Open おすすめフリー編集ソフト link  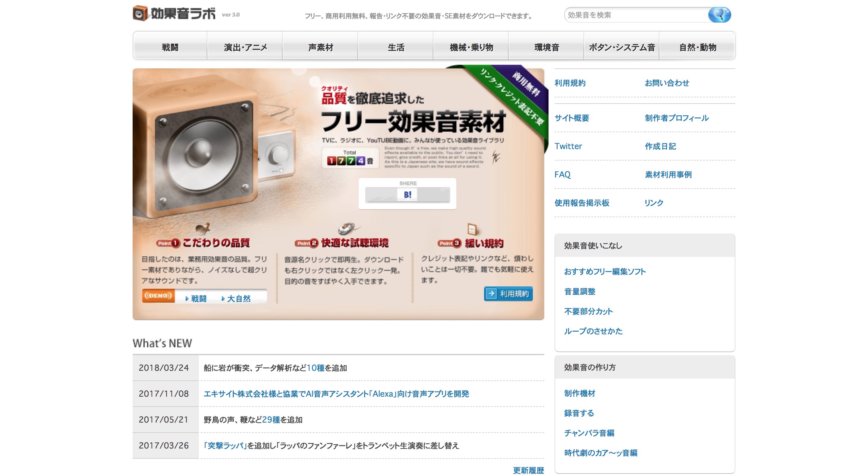605,271
